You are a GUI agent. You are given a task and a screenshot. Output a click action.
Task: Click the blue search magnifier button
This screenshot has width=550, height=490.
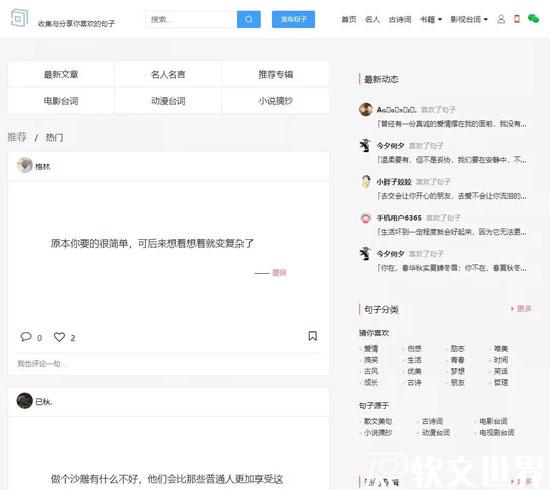tap(249, 19)
